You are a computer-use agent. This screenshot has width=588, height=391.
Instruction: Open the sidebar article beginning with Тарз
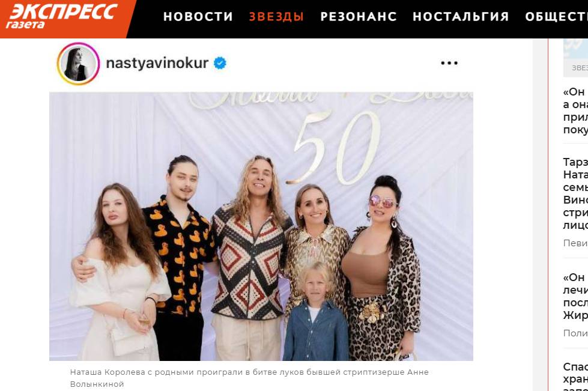tap(575, 193)
